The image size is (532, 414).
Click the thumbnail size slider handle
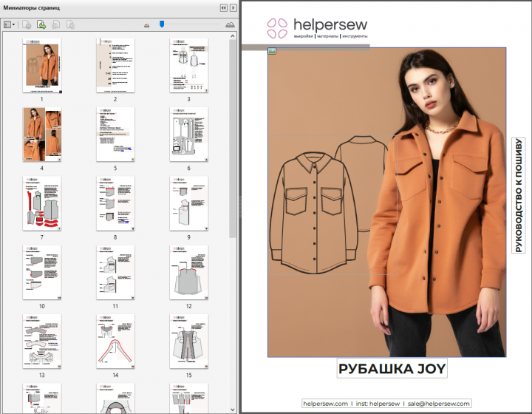pyautogui.click(x=162, y=24)
